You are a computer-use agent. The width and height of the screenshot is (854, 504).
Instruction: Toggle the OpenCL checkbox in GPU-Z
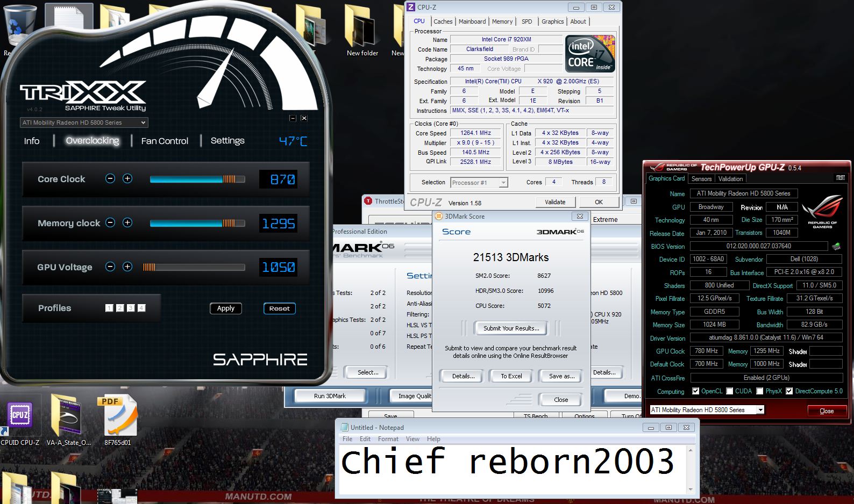pos(696,391)
